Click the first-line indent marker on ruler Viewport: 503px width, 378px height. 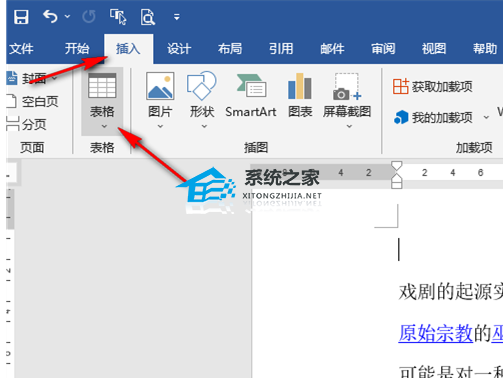point(396,166)
